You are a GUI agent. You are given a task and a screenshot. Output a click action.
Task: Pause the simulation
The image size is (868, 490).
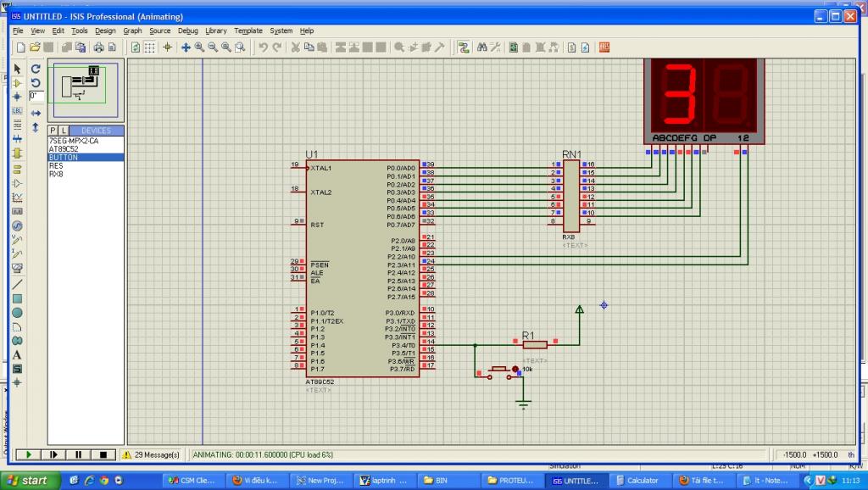pyautogui.click(x=77, y=454)
